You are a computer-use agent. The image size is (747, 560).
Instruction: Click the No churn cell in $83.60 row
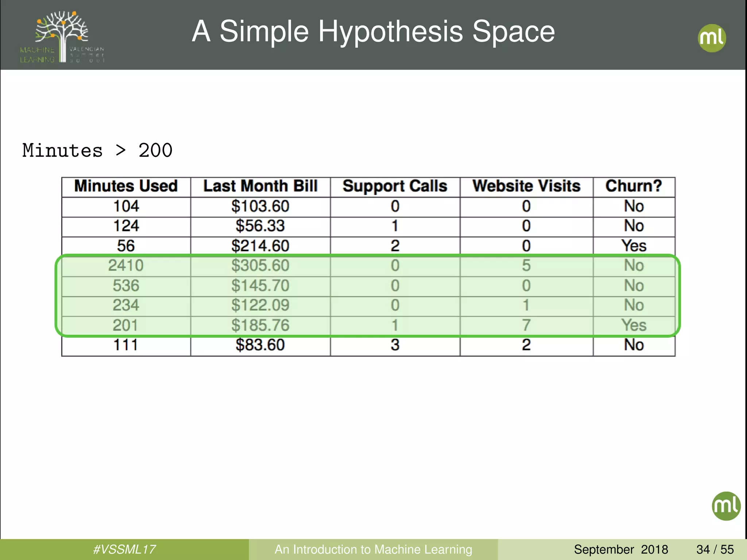coord(634,345)
